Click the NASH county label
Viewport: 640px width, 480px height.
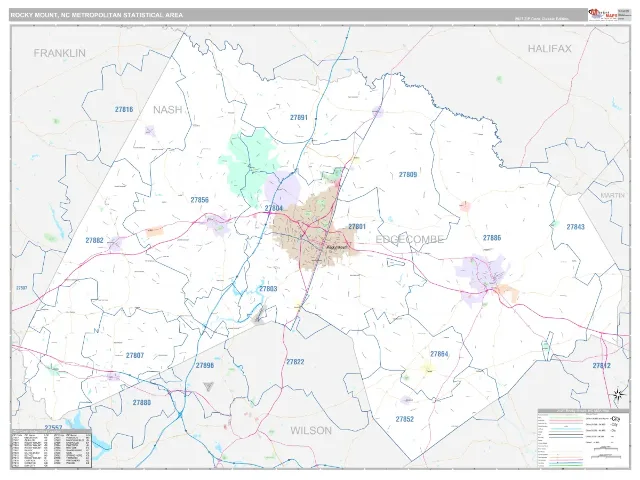pos(167,110)
